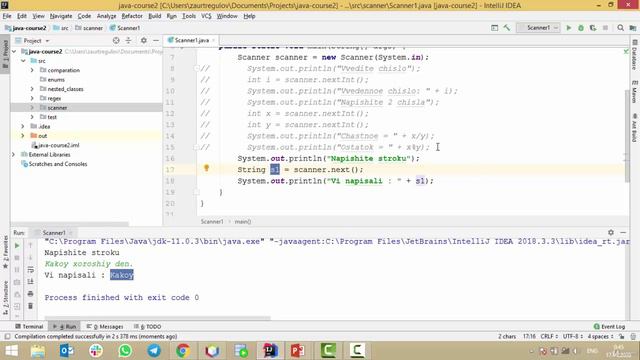Collapse all in the Project panel
The width and height of the screenshot is (640, 360).
129,40
